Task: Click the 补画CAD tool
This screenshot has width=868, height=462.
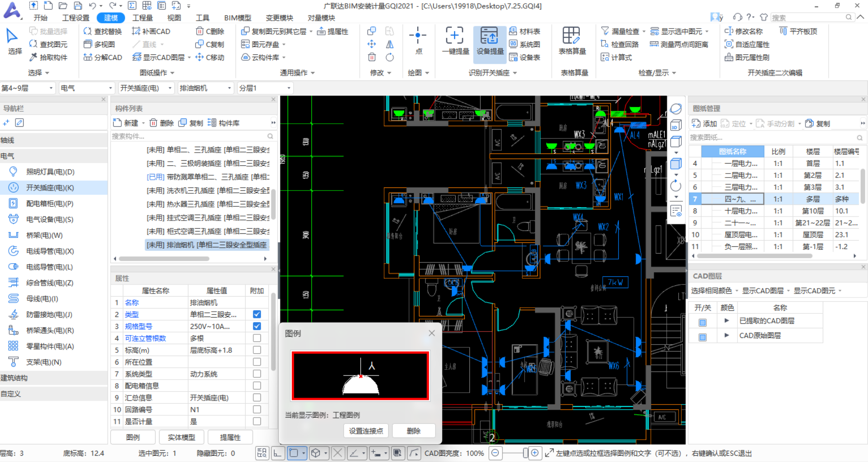Action: click(151, 31)
